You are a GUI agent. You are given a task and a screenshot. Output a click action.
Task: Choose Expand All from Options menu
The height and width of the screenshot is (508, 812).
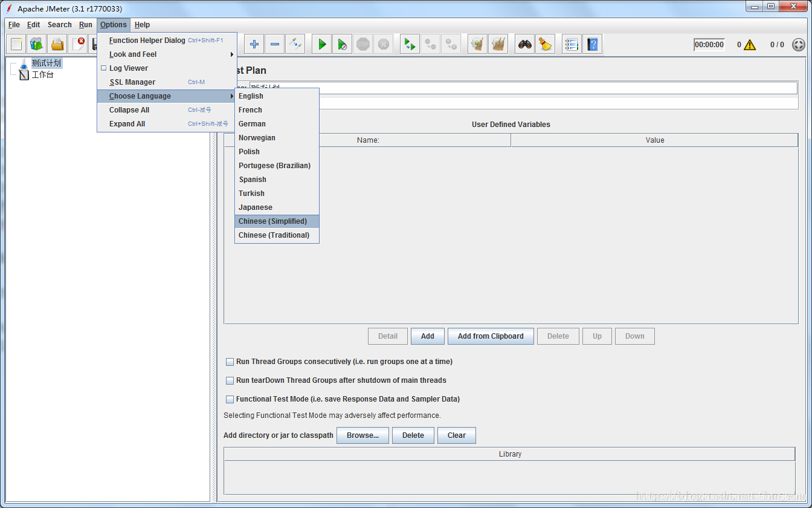167,124
